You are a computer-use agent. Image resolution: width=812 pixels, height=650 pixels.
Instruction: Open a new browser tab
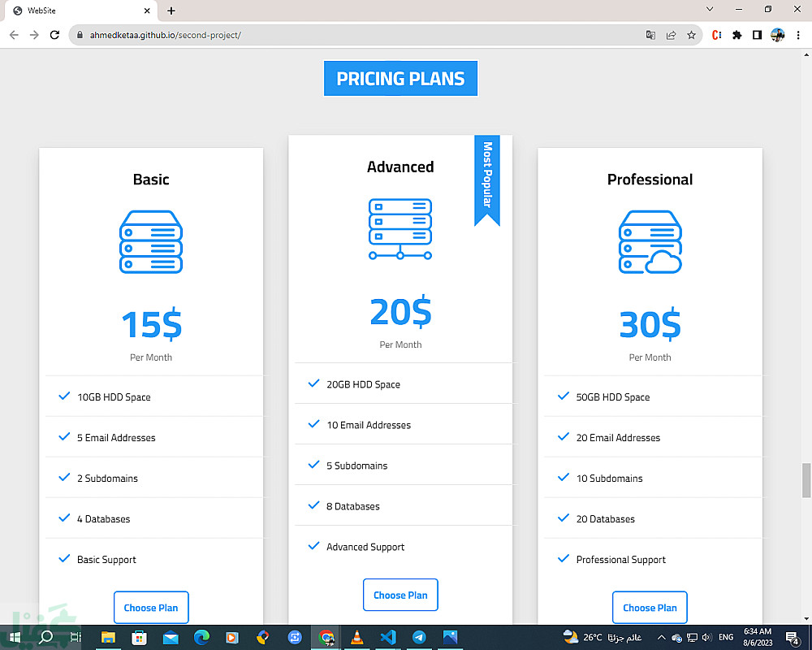[x=171, y=11]
